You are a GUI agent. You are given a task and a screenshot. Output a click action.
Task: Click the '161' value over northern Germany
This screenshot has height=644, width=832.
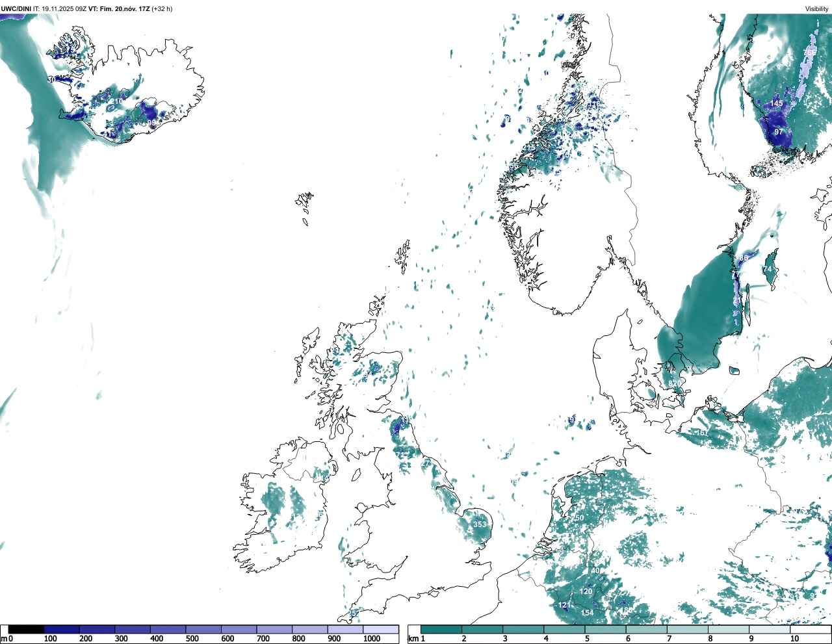702,433
